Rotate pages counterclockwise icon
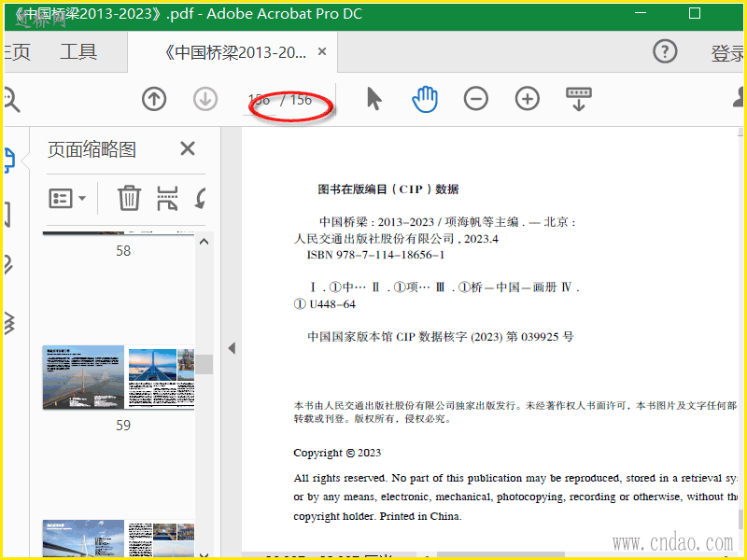Image resolution: width=747 pixels, height=560 pixels. pyautogui.click(x=201, y=198)
